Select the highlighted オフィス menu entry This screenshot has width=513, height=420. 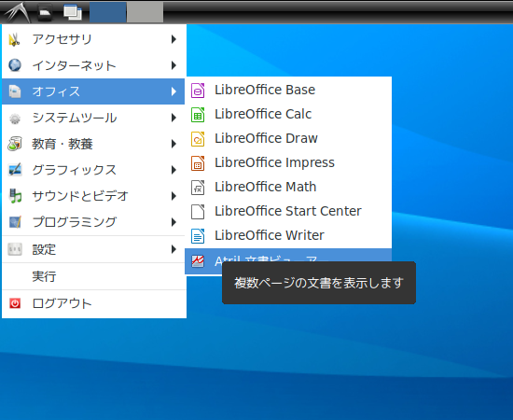pos(93,91)
